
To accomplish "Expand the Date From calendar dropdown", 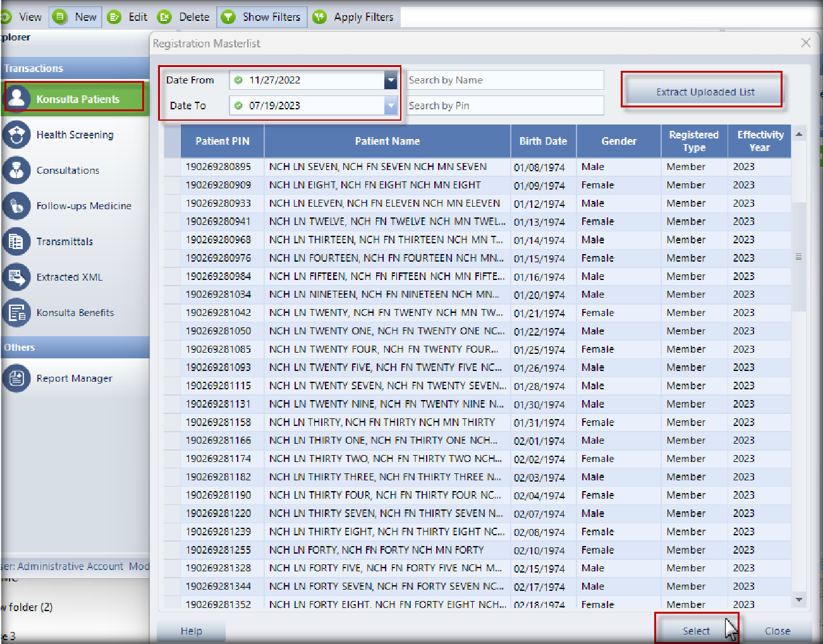I will (391, 80).
